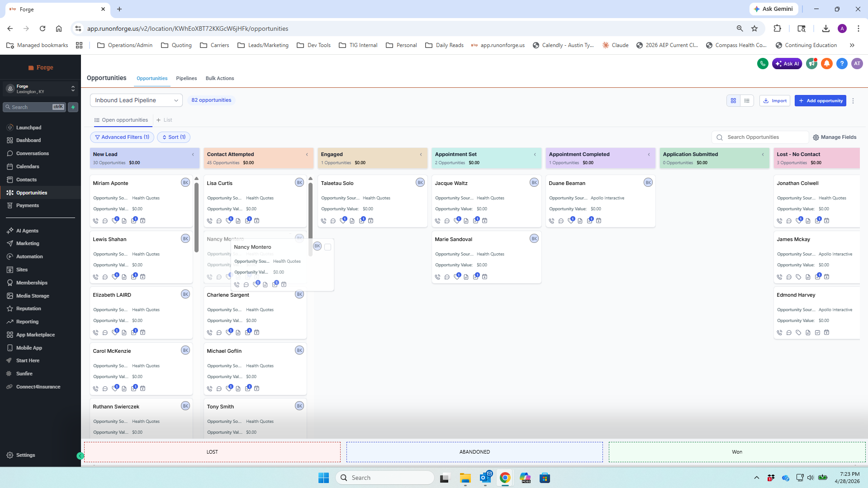Open notes icon on Jacque Waltz card

tap(466, 221)
